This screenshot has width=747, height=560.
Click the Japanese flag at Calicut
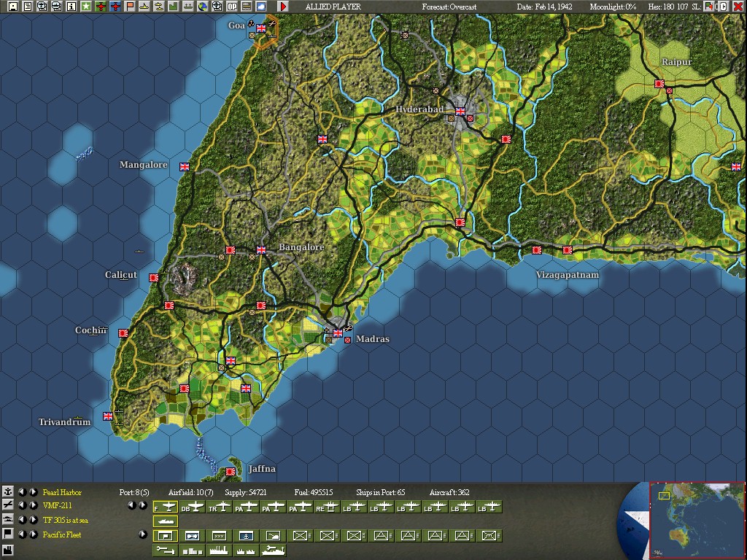(x=154, y=278)
